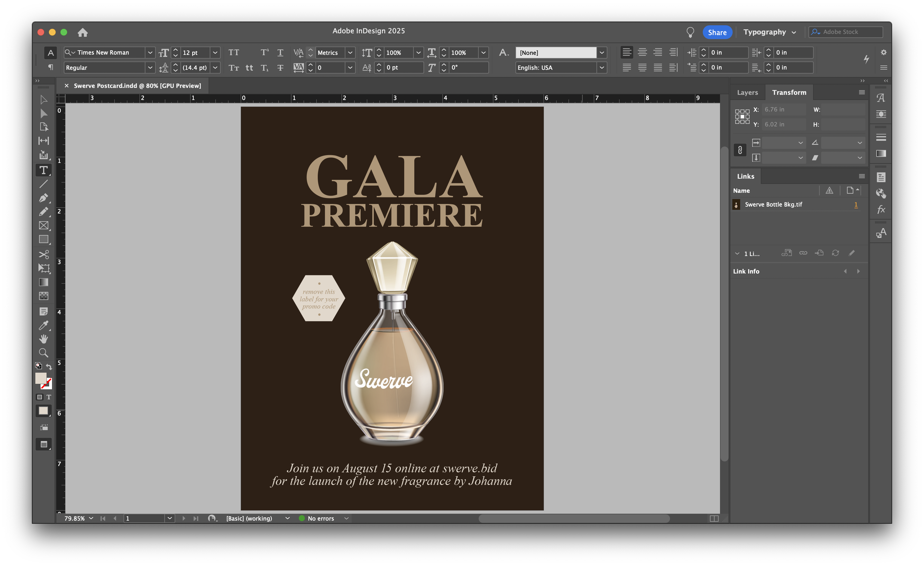Select the Eyedropper tool

(44, 325)
